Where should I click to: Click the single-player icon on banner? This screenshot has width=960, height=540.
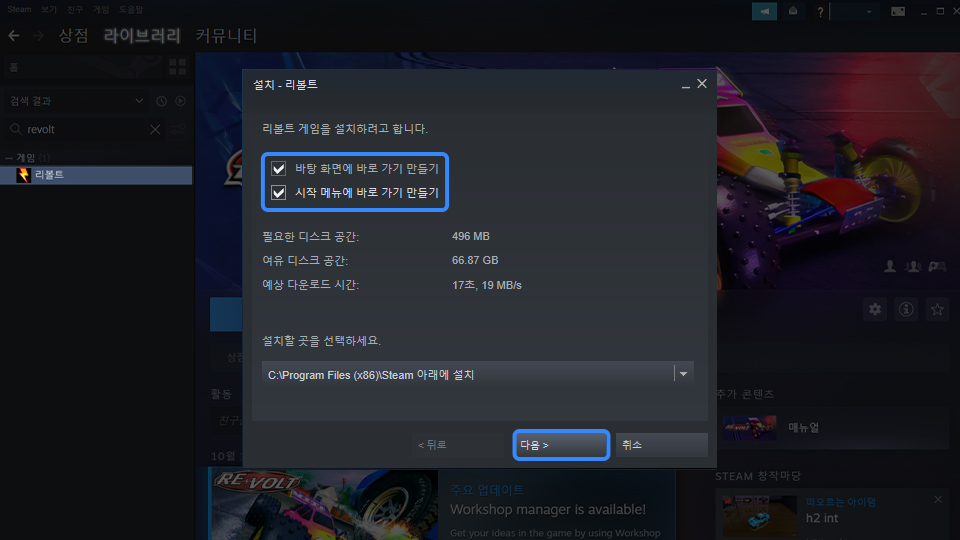tap(890, 266)
